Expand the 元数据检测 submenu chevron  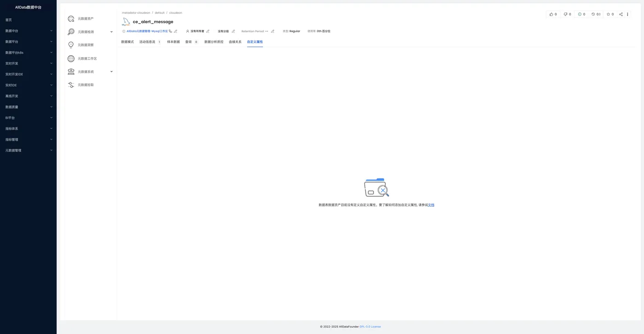pyautogui.click(x=111, y=32)
